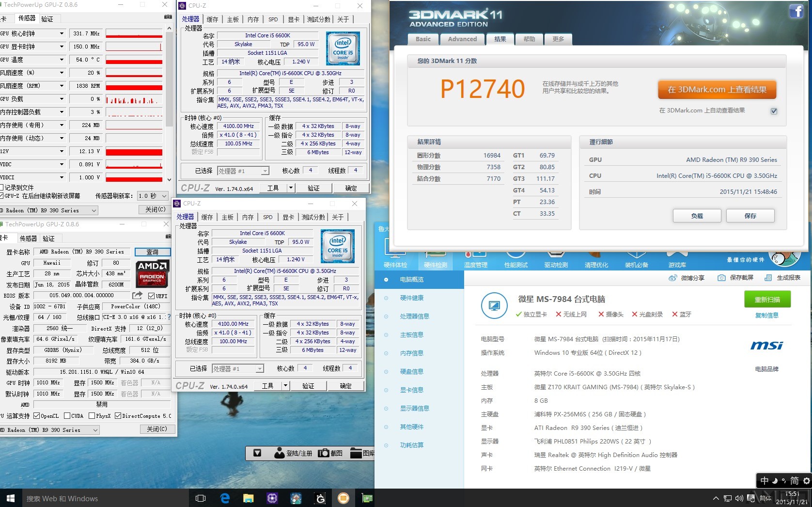The height and width of the screenshot is (507, 812).
Task: Toggle the CUDA checkbox
Action: [x=67, y=416]
